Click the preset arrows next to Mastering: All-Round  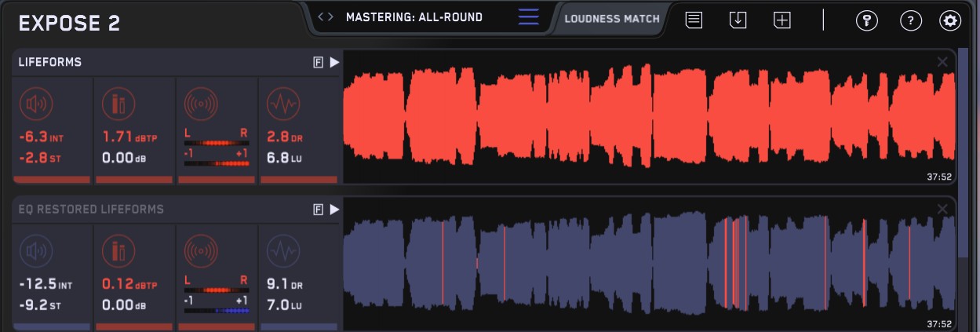tap(325, 17)
